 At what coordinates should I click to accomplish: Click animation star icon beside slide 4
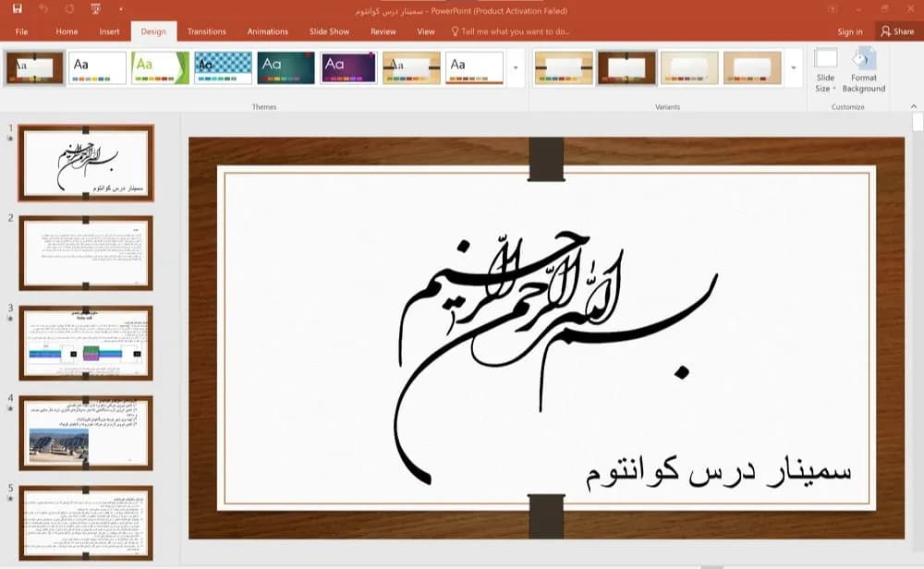(10, 409)
